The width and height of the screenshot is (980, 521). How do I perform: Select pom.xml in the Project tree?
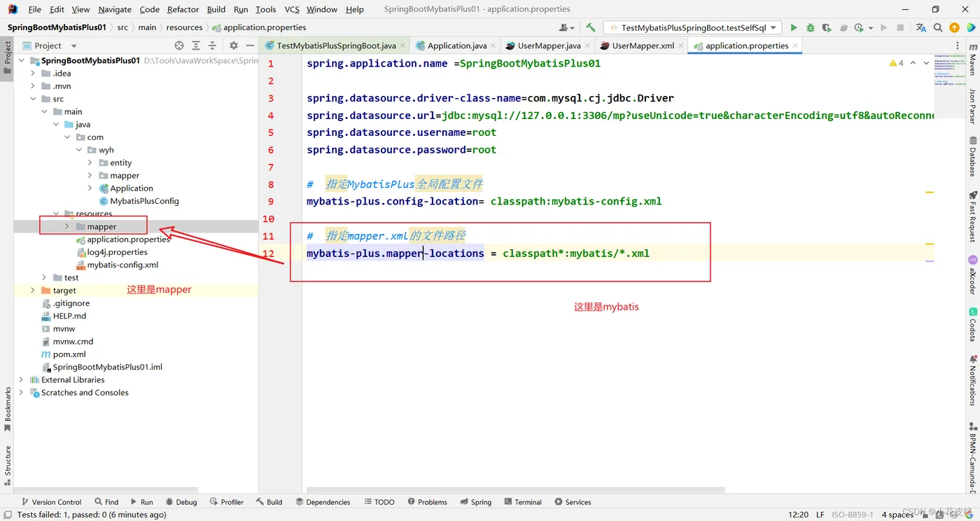pos(69,354)
